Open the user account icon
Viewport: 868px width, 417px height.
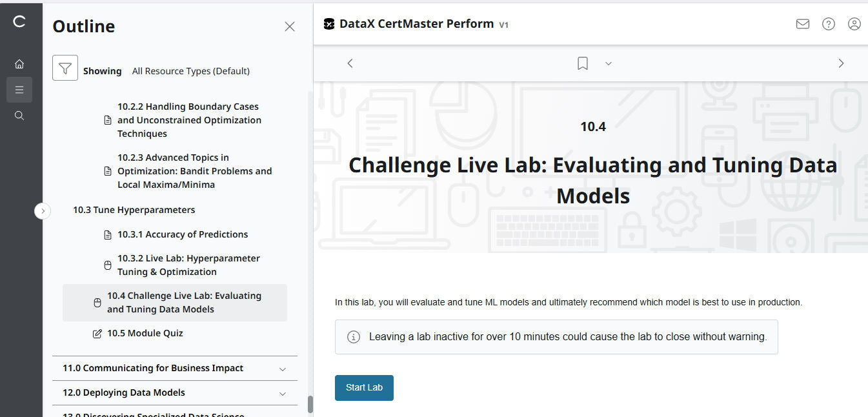854,23
